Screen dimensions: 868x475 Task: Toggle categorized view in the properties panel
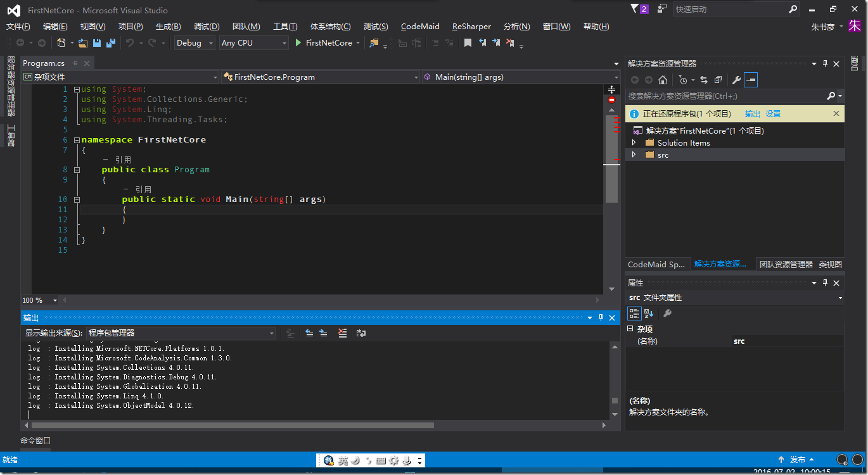click(634, 313)
